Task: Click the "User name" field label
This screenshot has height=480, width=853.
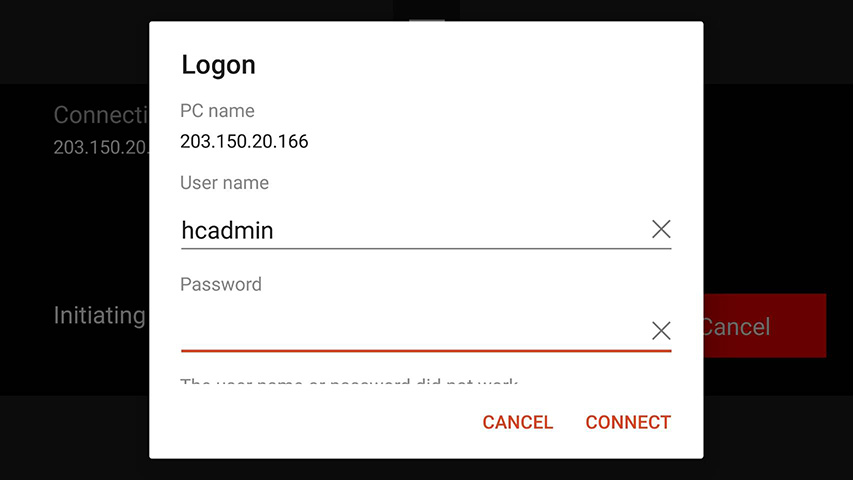Action: click(x=224, y=183)
